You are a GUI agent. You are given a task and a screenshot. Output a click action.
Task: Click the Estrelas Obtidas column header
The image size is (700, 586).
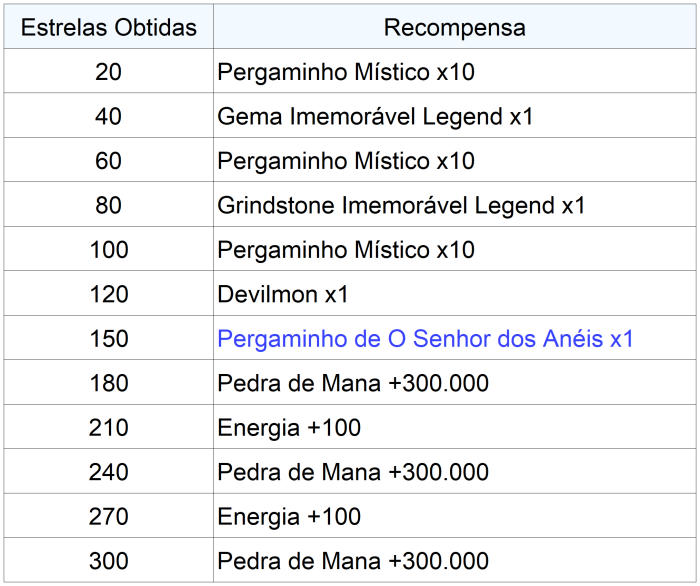[108, 27]
